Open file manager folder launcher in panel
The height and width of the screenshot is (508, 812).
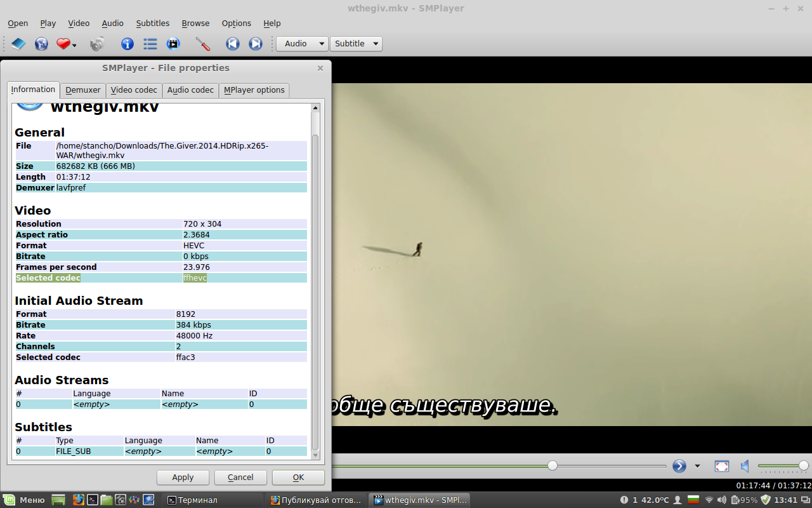coord(106,500)
